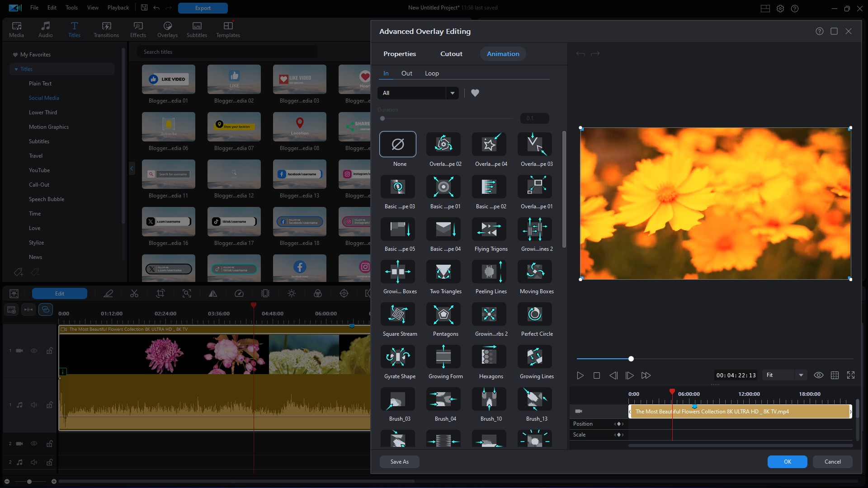This screenshot has height=488, width=868.
Task: Open the Audio room
Action: 45,29
